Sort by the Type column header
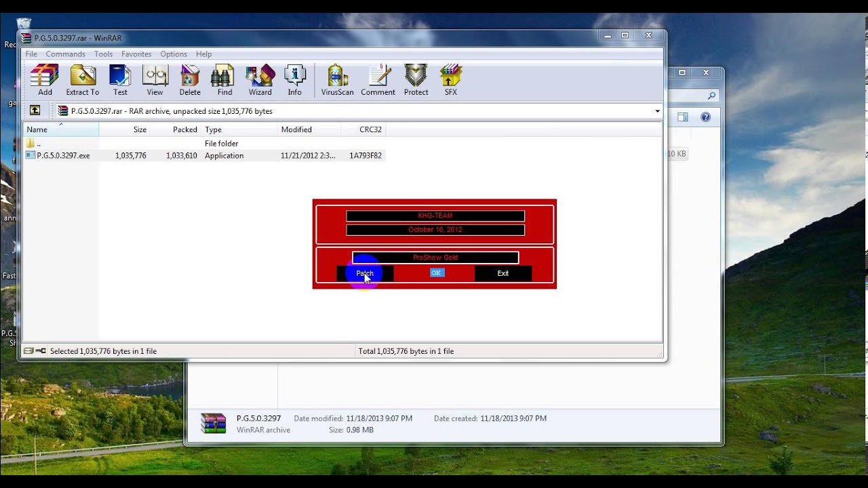This screenshot has width=868, height=488. [x=239, y=129]
